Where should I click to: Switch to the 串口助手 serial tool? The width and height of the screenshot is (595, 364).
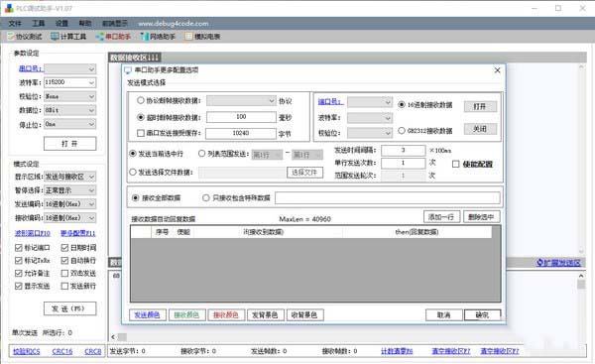(x=113, y=37)
